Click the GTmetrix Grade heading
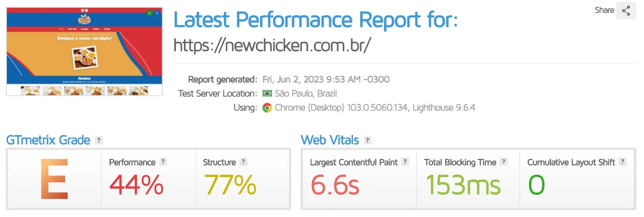Image resolution: width=644 pixels, height=217 pixels. [x=48, y=140]
